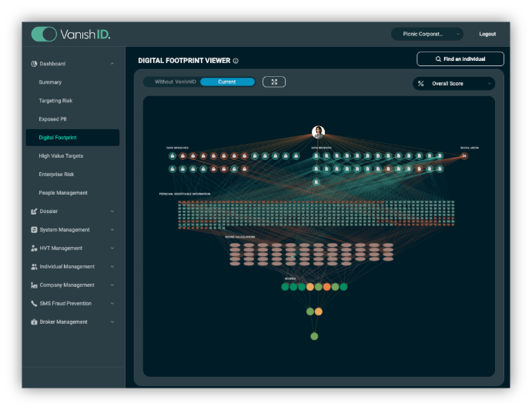Click the Dossier edit icon
Viewport: 532px width, 410px height.
pyautogui.click(x=34, y=212)
